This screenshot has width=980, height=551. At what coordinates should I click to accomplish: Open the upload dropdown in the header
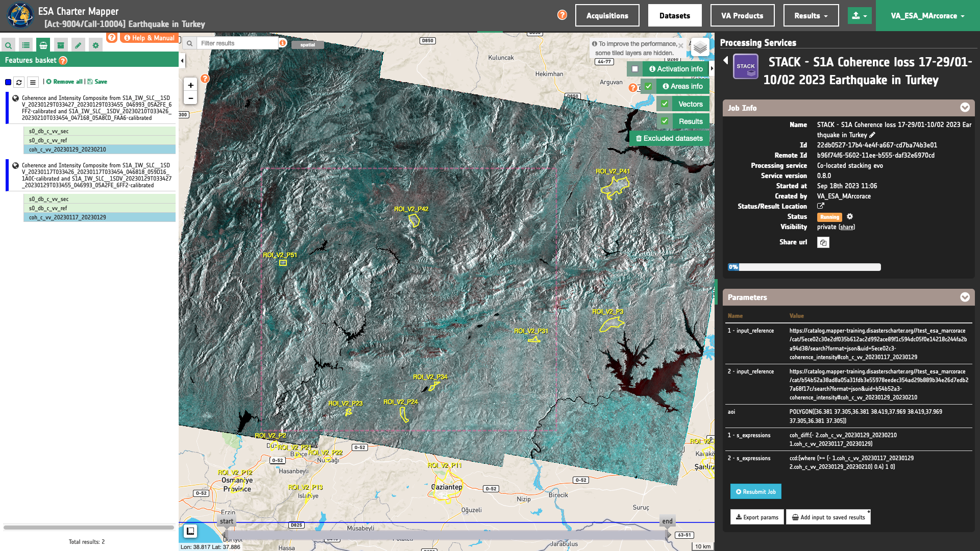click(860, 16)
